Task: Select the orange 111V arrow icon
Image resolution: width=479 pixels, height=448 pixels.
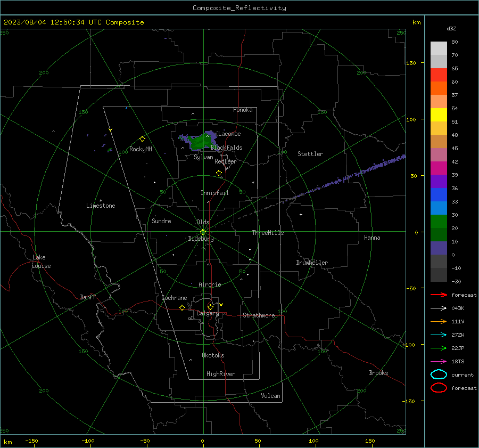Action: coord(439,321)
